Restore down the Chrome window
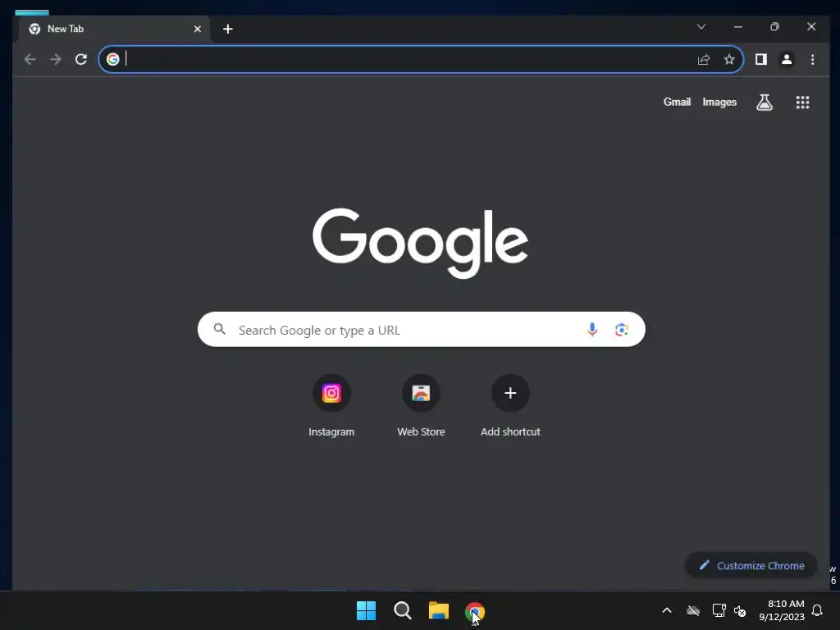The image size is (840, 630). click(x=774, y=27)
